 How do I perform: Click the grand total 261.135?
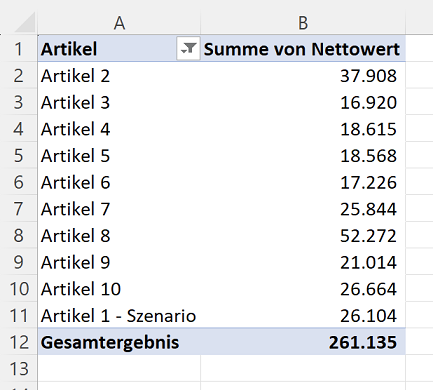[x=363, y=342]
